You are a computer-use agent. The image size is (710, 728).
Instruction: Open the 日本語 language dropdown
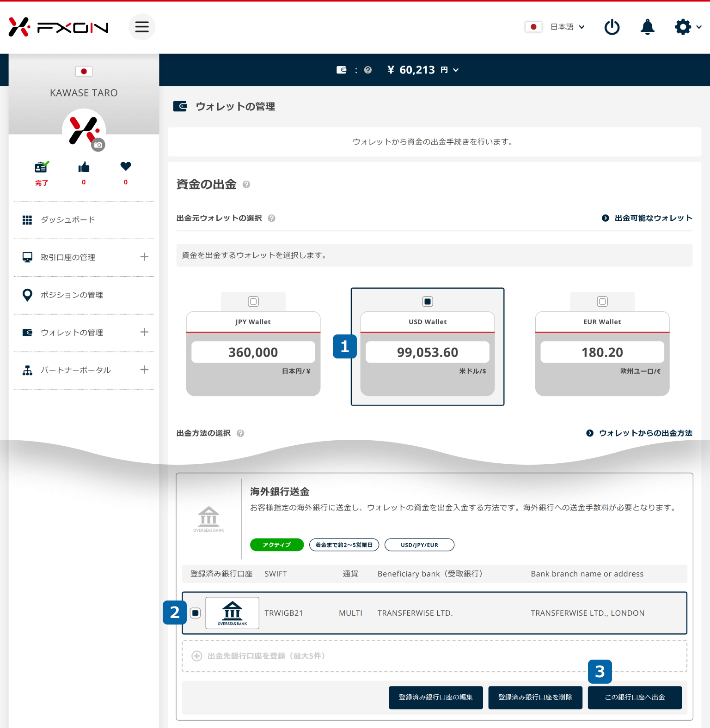568,27
